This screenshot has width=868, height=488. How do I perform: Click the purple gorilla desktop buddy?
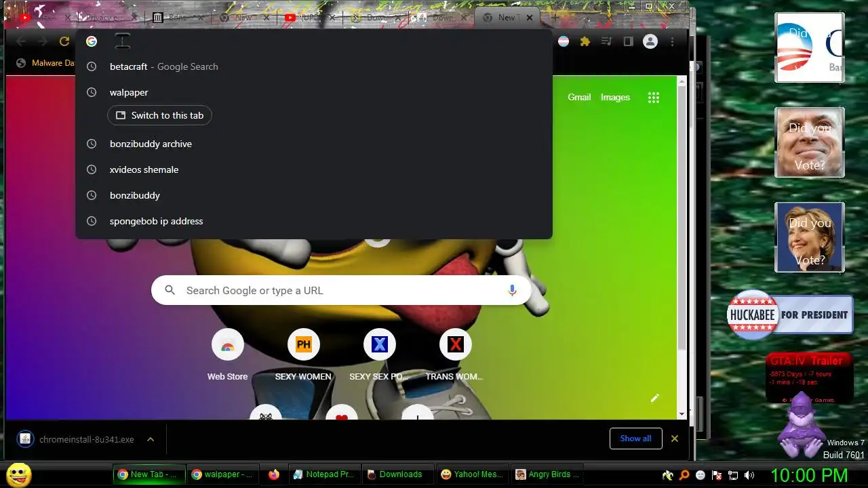point(802,426)
